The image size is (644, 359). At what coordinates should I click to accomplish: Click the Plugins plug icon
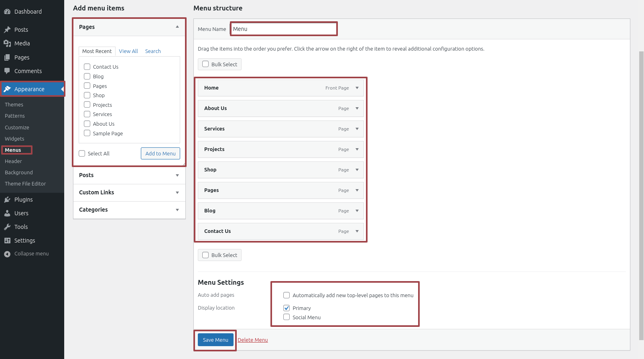7,200
